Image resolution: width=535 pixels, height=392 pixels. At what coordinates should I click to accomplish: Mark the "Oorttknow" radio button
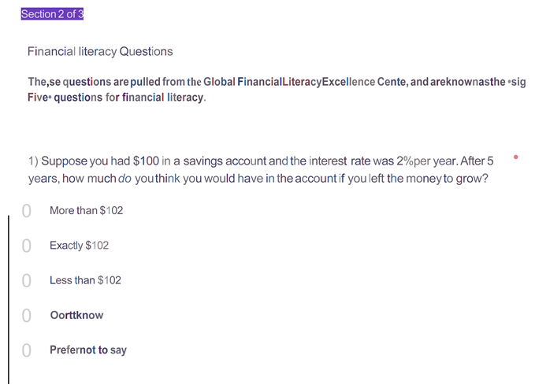pyautogui.click(x=27, y=316)
